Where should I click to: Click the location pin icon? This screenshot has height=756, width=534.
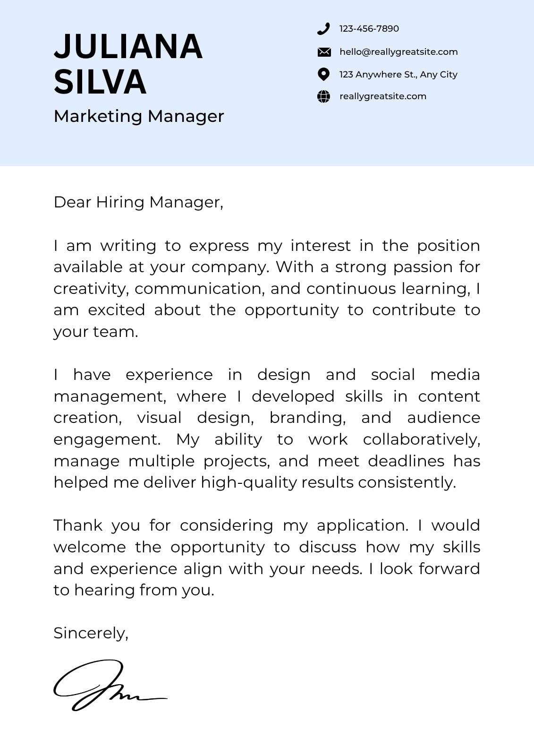(323, 74)
